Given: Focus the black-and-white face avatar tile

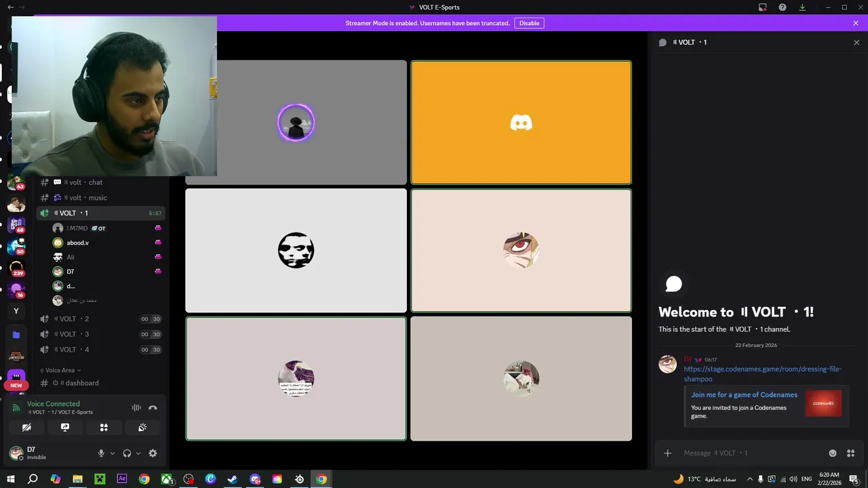Looking at the screenshot, I should [x=296, y=251].
